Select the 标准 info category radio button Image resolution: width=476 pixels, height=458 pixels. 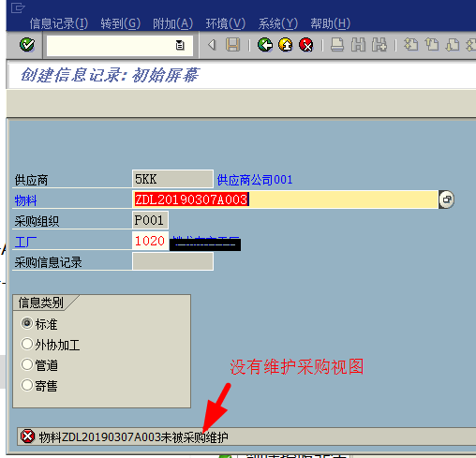pyautogui.click(x=27, y=323)
